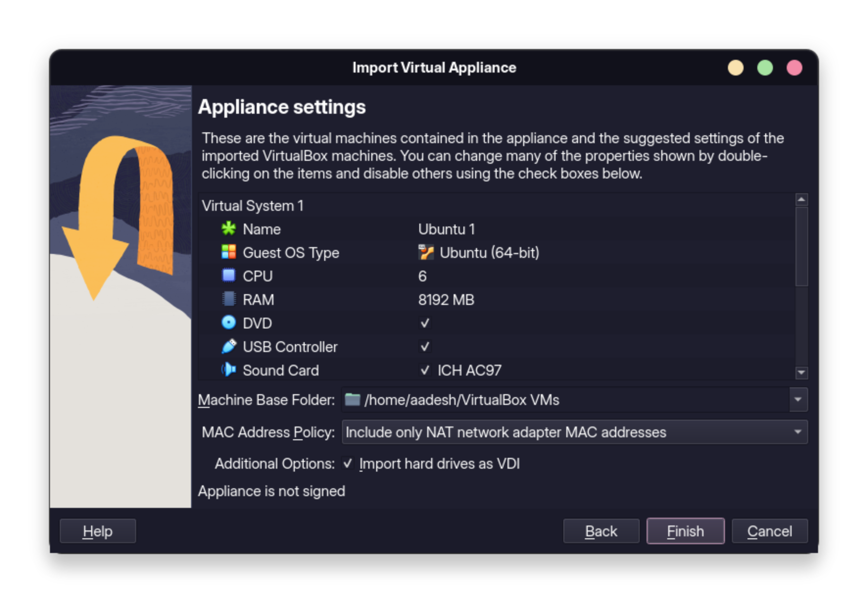Screen dimensions: 868x603
Task: Click the DVD drive icon
Action: 228,323
